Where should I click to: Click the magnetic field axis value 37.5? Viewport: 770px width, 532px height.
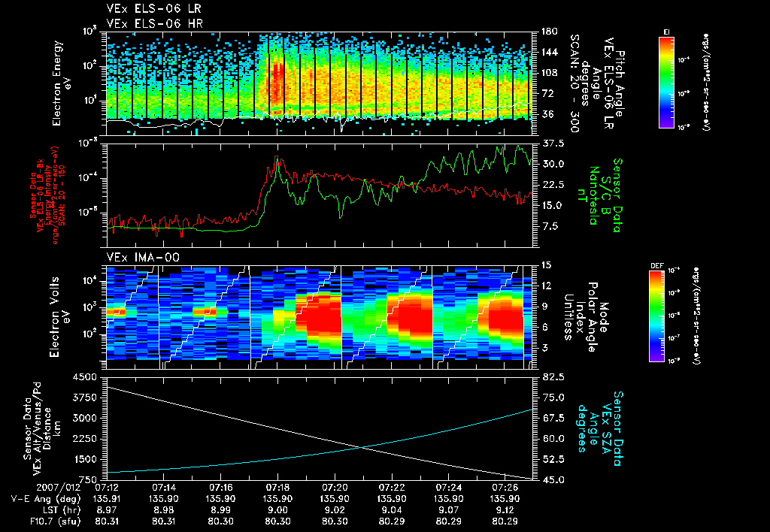(553, 144)
